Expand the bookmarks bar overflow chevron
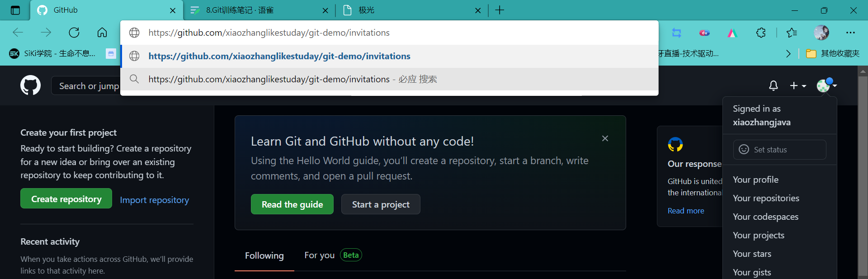This screenshot has width=868, height=279. (788, 54)
